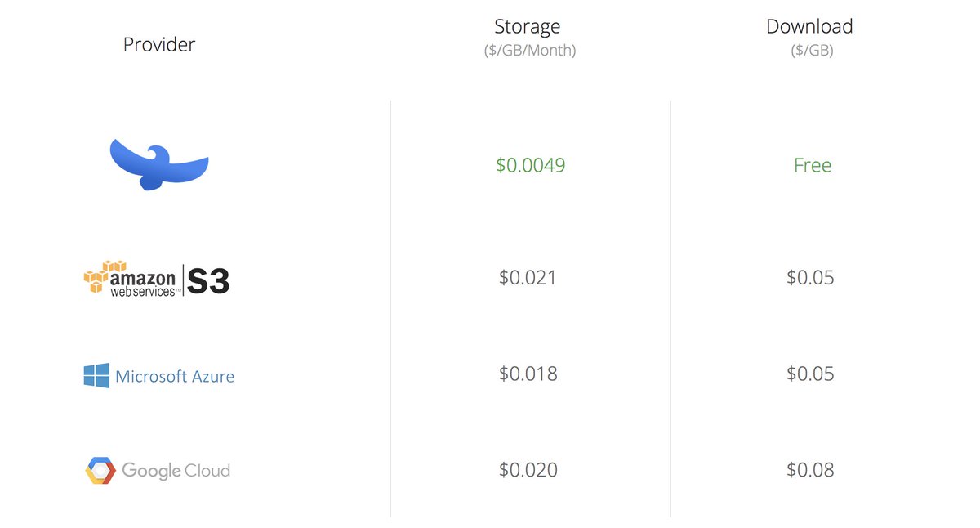Click the Provider column header

coord(159,44)
